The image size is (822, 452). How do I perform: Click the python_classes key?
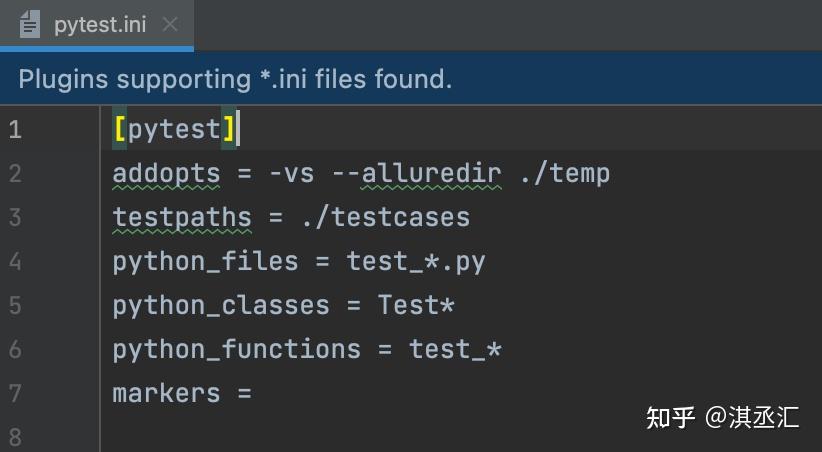[221, 306]
